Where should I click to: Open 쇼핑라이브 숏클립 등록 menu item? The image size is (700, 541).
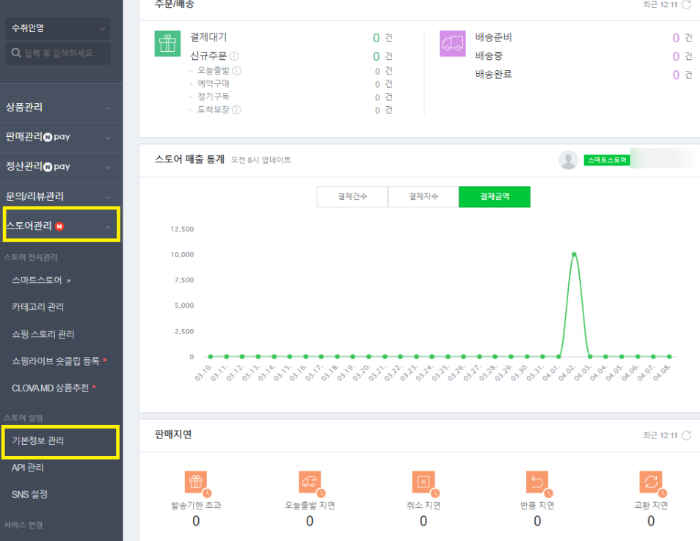coord(56,361)
